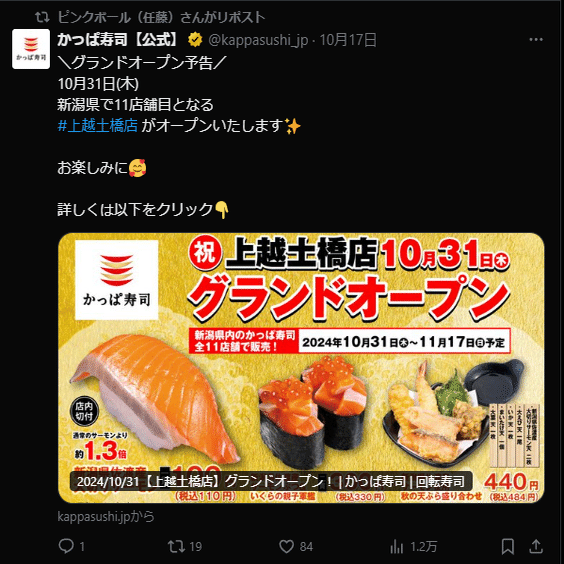Screen dimensions: 564x564
Task: Open @kappasushi_jp handle link
Action: pos(258,40)
